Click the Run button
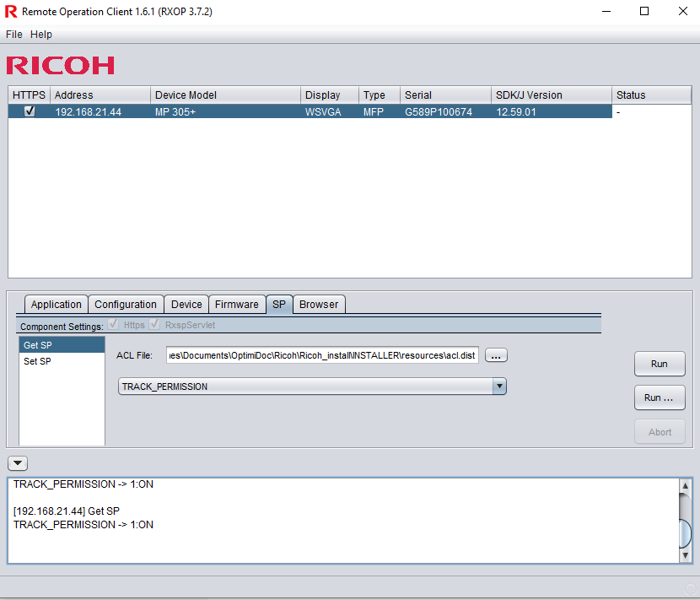This screenshot has height=600, width=700. coord(660,364)
